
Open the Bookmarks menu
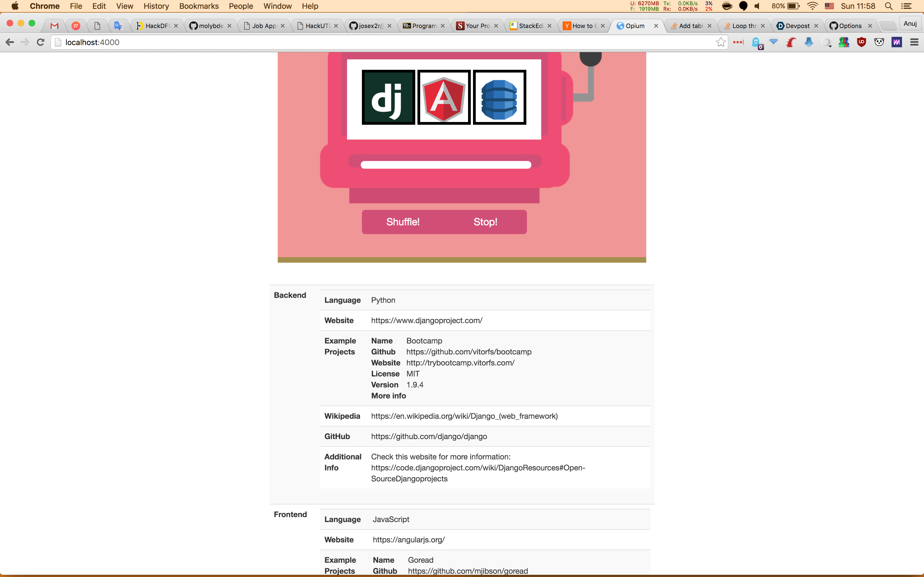(199, 6)
